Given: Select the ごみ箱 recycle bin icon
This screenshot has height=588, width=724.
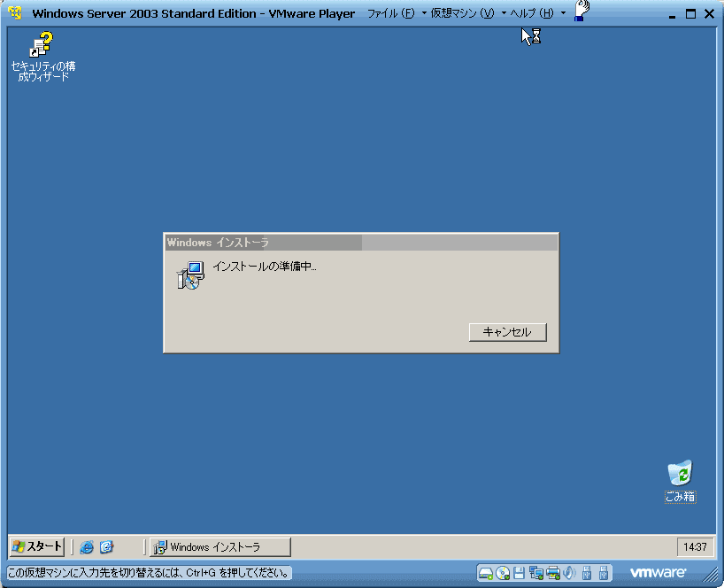Looking at the screenshot, I should click(x=680, y=481).
